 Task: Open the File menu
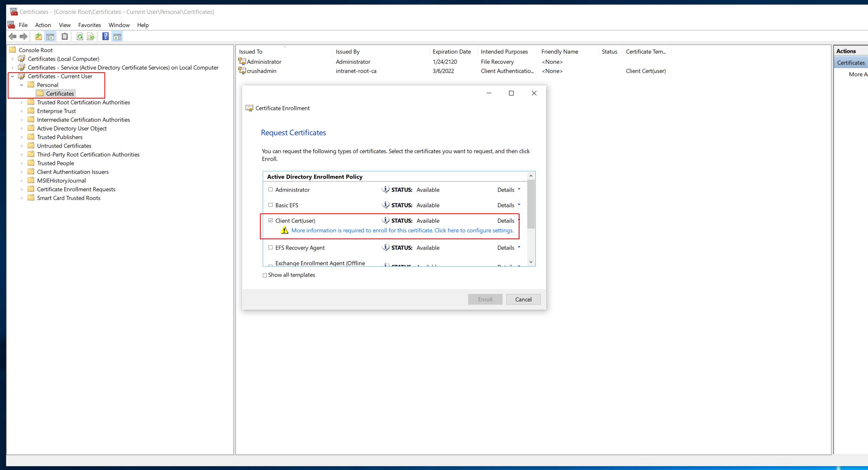23,25
